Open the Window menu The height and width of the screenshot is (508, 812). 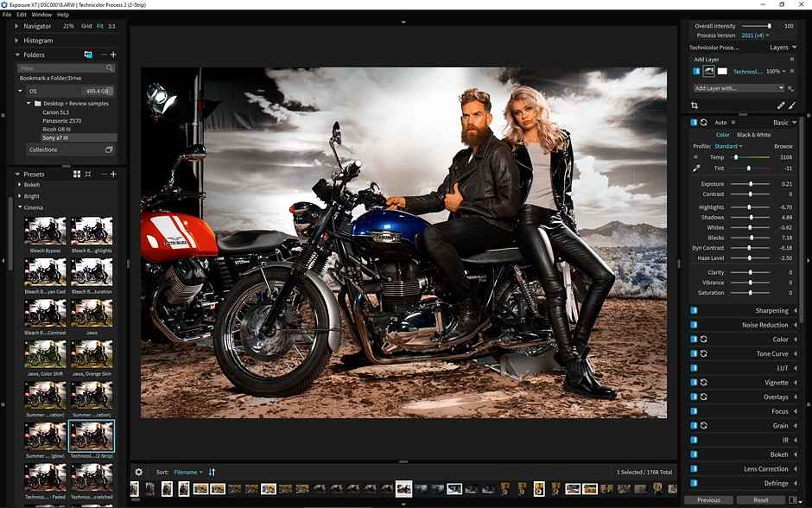tap(41, 15)
